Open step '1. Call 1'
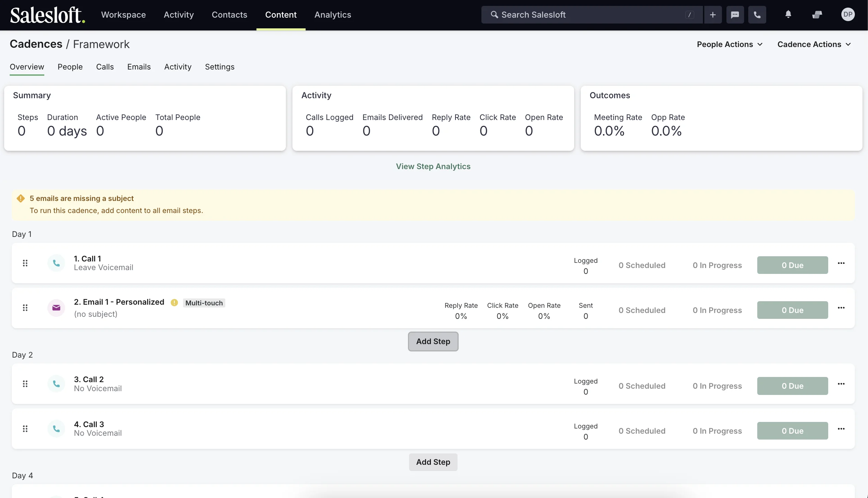 click(87, 259)
